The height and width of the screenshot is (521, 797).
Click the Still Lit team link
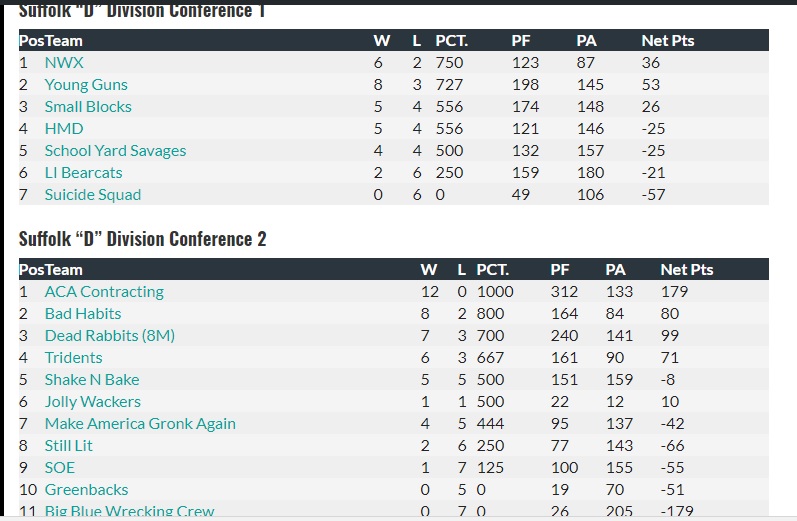pos(69,446)
